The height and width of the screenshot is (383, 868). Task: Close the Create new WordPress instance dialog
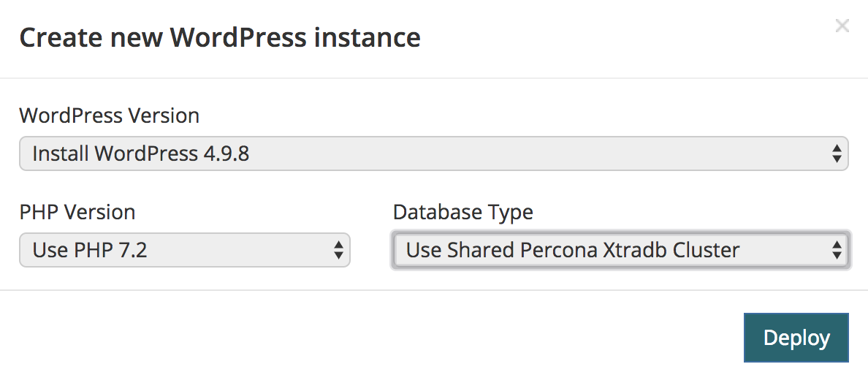click(x=842, y=26)
